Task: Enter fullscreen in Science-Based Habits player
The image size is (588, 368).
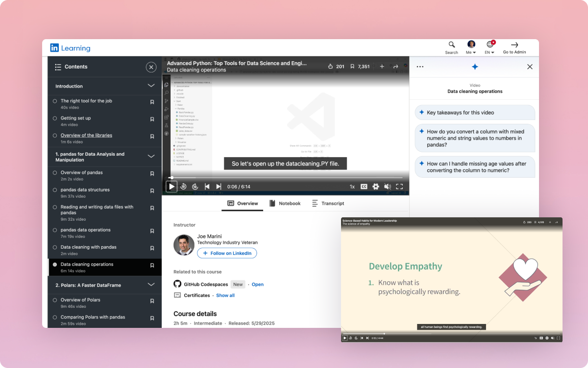Action: click(x=558, y=338)
